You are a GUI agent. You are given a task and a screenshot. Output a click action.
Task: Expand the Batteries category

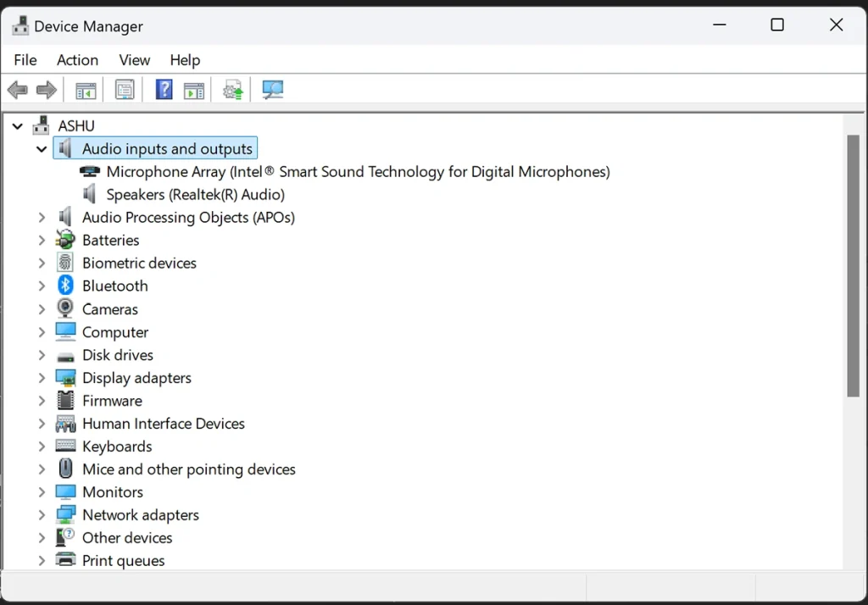[42, 241]
